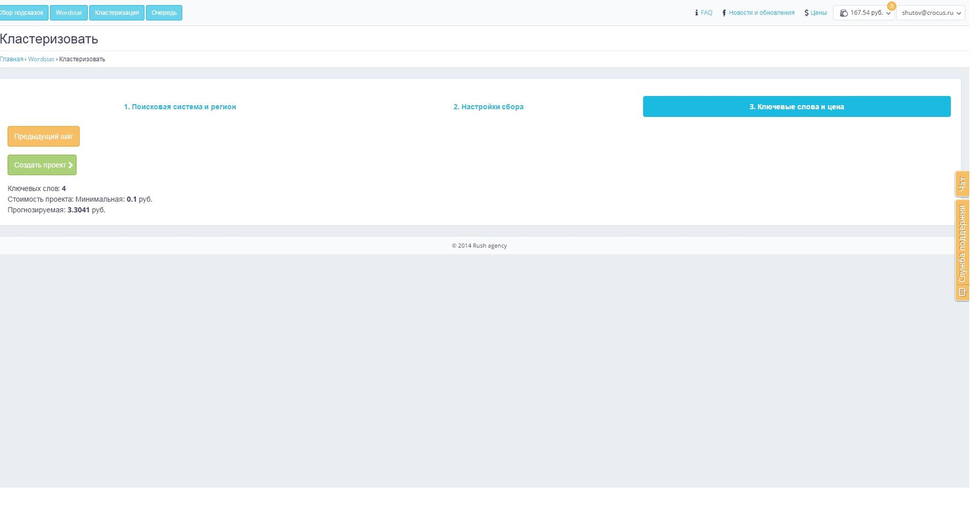The width and height of the screenshot is (980, 531).
Task: Click the support tab note icon
Action: [x=962, y=292]
